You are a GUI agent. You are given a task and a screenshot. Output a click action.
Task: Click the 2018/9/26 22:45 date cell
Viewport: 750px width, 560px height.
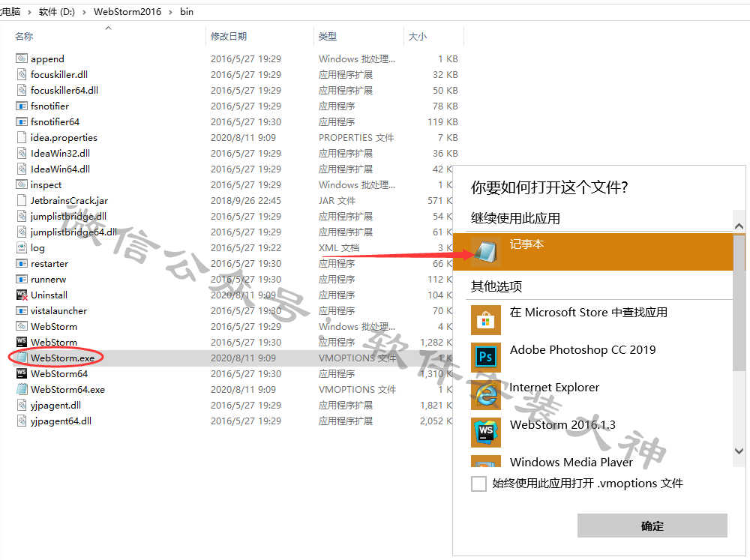pyautogui.click(x=246, y=201)
